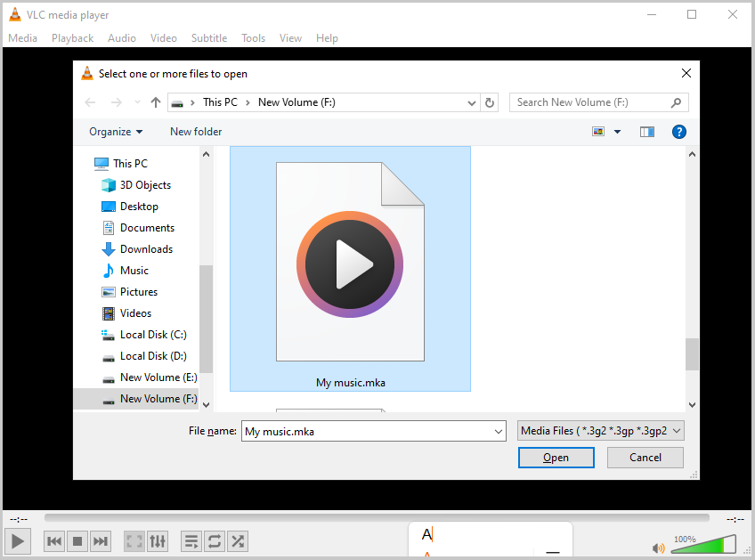Open Desktop in navigation pane
The width and height of the screenshot is (755, 560).
130,207
